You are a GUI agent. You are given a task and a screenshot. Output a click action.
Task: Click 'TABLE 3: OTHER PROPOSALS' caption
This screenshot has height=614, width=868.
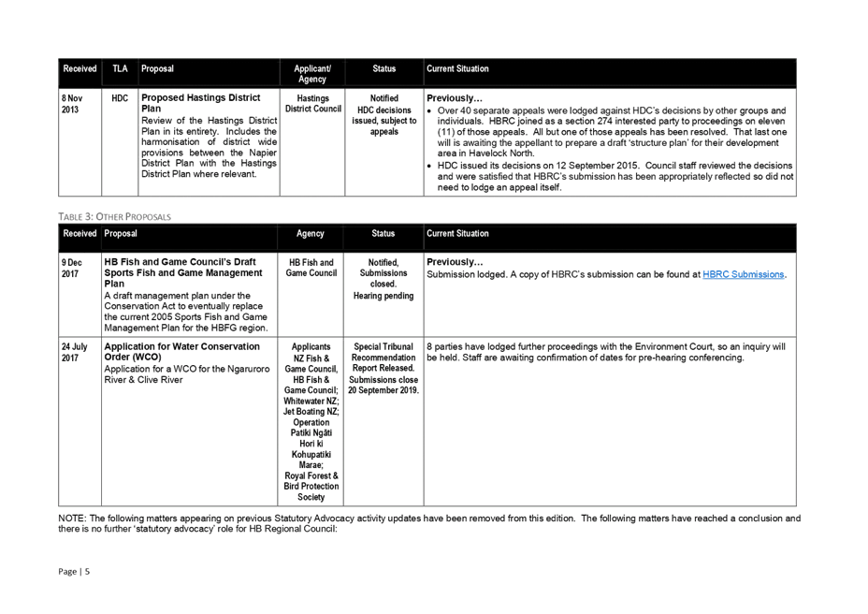(115, 216)
